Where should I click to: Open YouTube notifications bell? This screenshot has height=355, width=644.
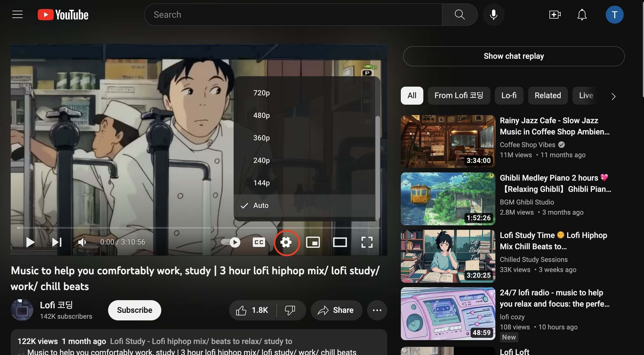tap(582, 15)
